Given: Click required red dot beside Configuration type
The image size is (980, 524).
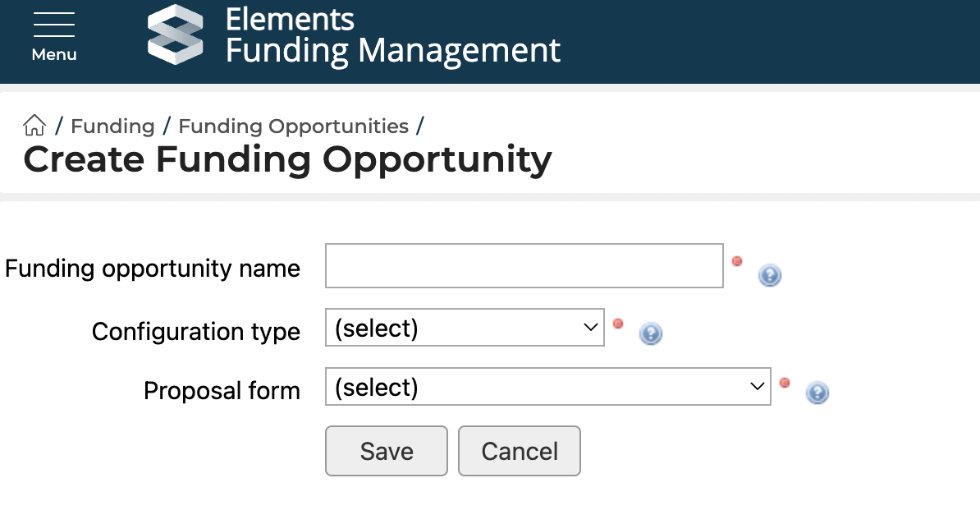Looking at the screenshot, I should (x=619, y=324).
